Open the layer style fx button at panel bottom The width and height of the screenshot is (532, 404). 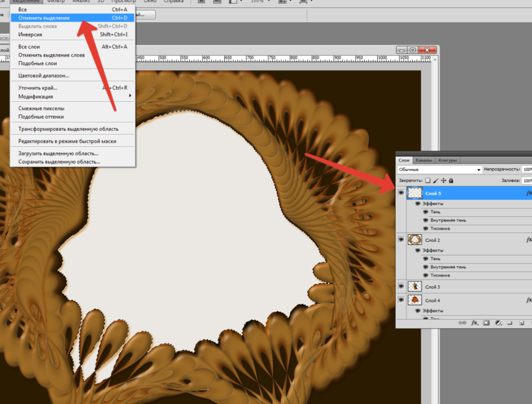click(x=474, y=323)
